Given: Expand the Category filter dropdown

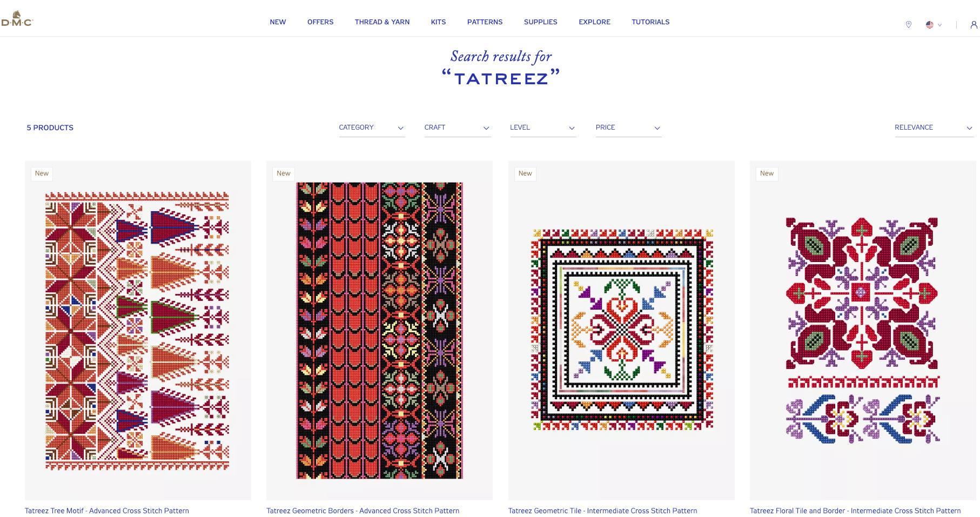Looking at the screenshot, I should point(372,128).
